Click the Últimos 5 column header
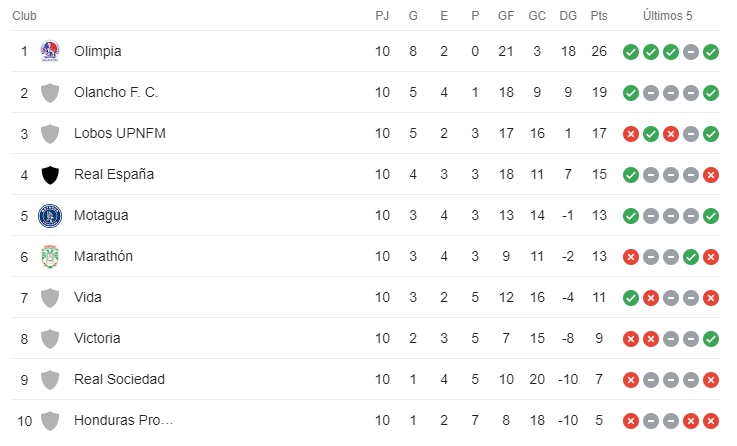 click(667, 16)
